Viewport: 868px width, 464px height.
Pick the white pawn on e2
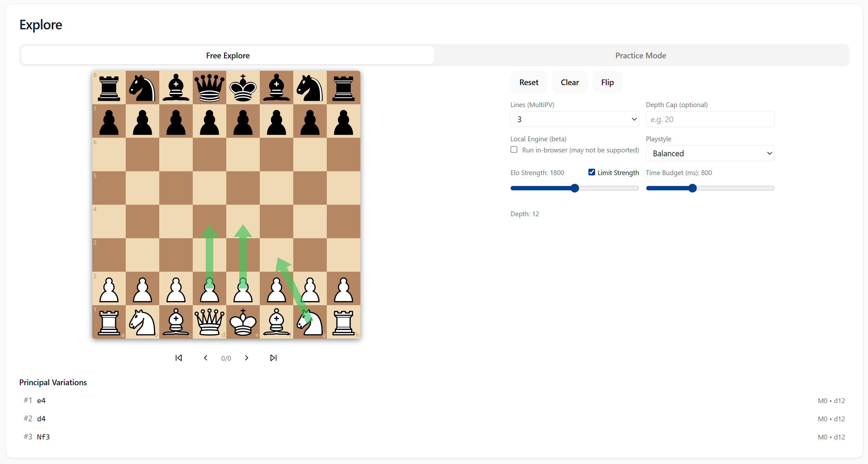tap(243, 289)
